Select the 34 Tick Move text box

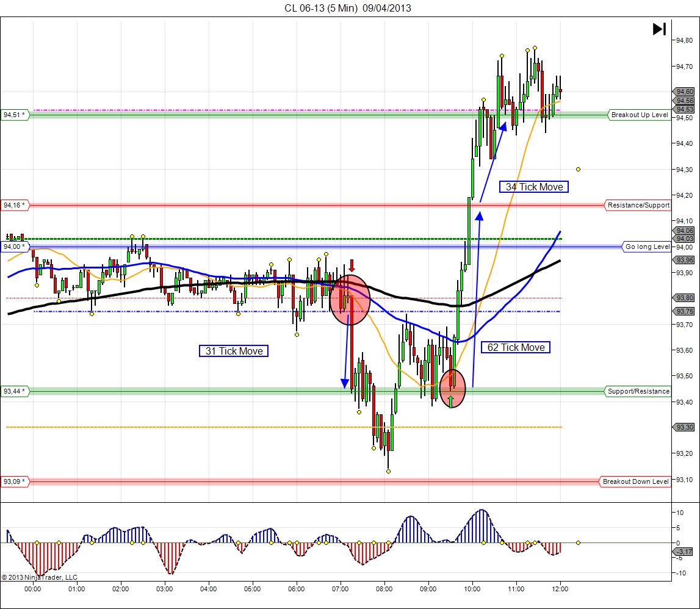(534, 187)
